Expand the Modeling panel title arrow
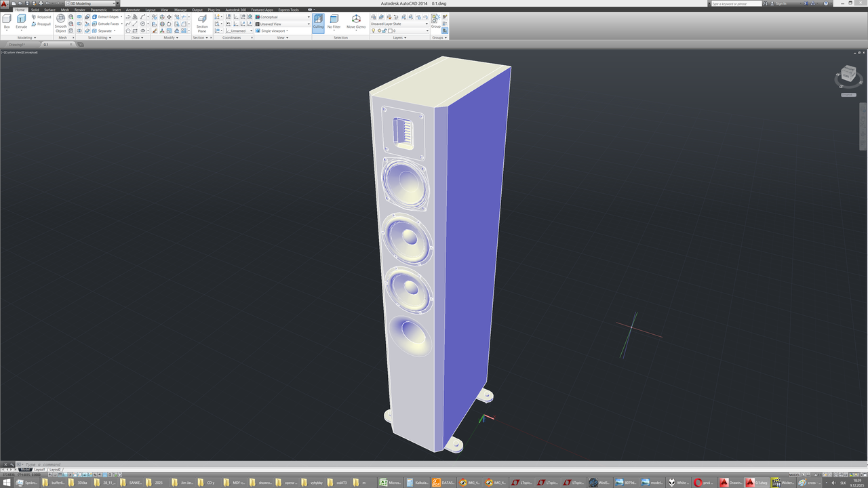This screenshot has width=868, height=488. point(26,38)
